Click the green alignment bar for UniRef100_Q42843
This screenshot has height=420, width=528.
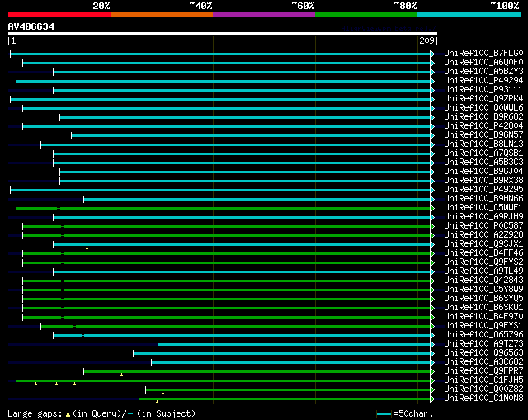coord(226,281)
